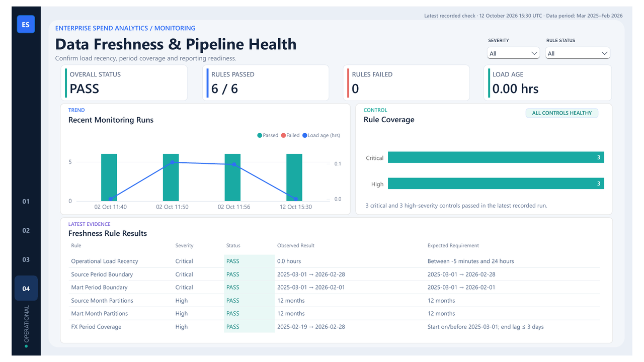Click the Rules Failed 0 card

click(x=407, y=82)
